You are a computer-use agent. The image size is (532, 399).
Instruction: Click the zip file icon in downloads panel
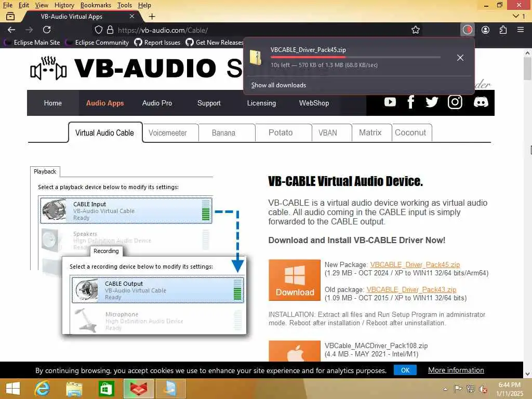click(256, 57)
